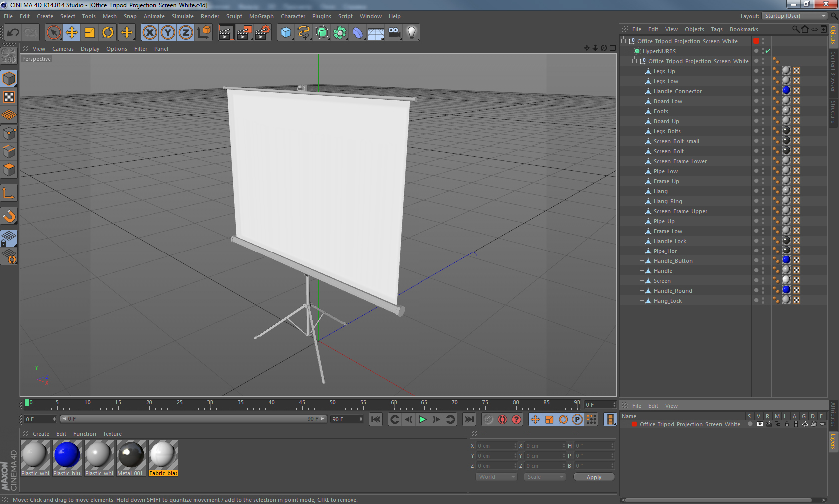Play the animation forward

pos(422,419)
